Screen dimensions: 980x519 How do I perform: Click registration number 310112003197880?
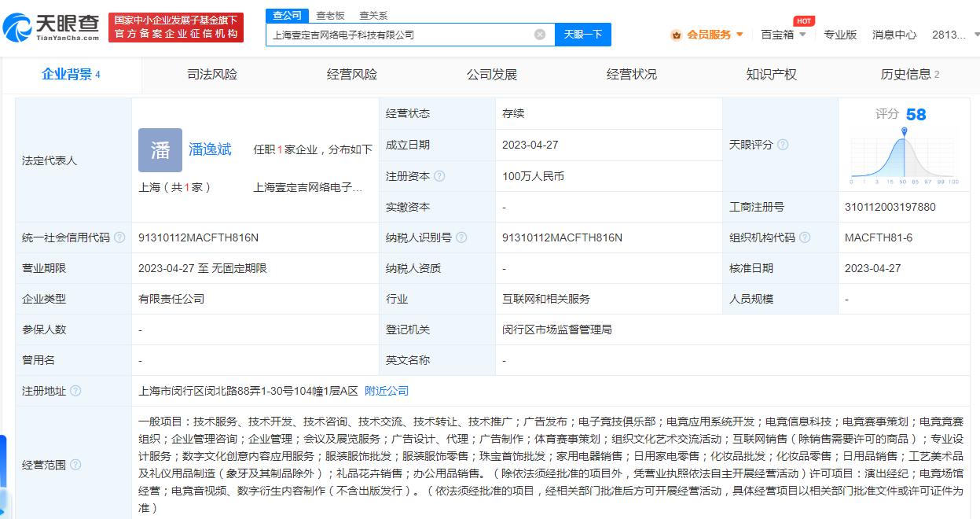[890, 207]
